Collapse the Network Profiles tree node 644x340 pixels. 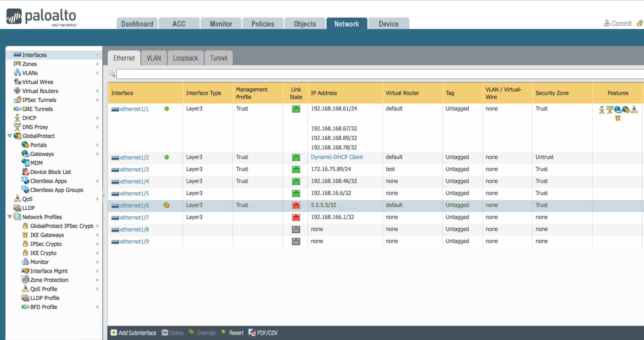10,217
